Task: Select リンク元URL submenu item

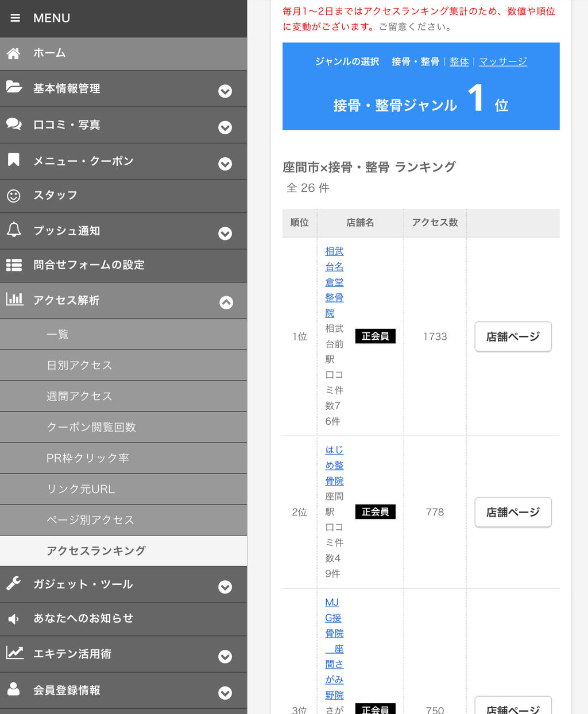Action: click(123, 489)
